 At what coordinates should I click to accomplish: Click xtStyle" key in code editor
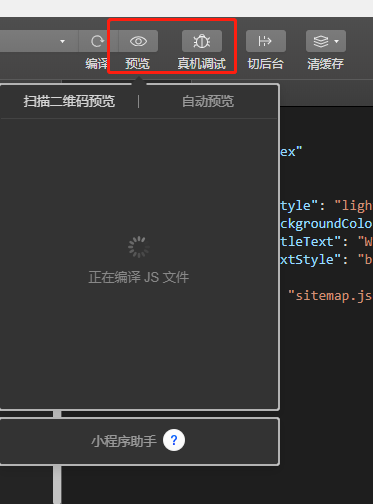point(310,260)
